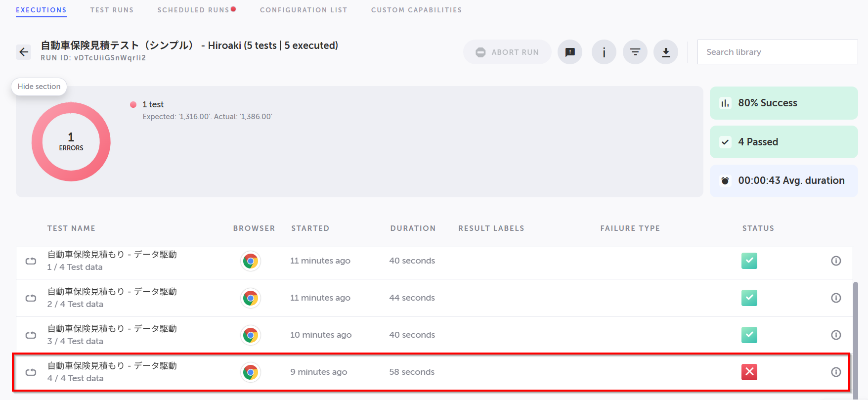Click the Hide section button
Viewport: 868px width, 400px height.
[39, 87]
